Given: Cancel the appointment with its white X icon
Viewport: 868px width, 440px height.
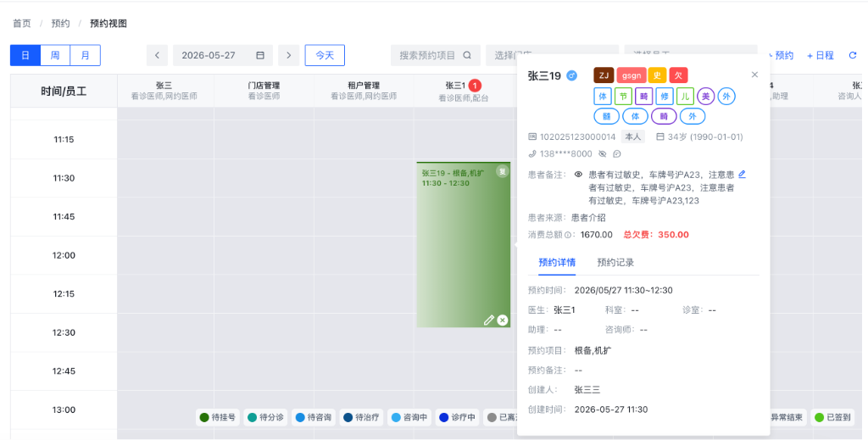Looking at the screenshot, I should (x=502, y=320).
